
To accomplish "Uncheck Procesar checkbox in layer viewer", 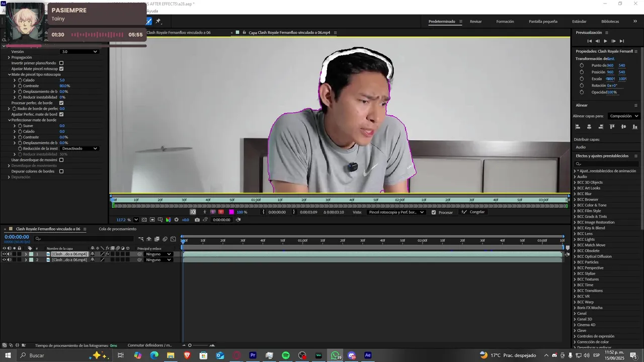I will click(434, 212).
